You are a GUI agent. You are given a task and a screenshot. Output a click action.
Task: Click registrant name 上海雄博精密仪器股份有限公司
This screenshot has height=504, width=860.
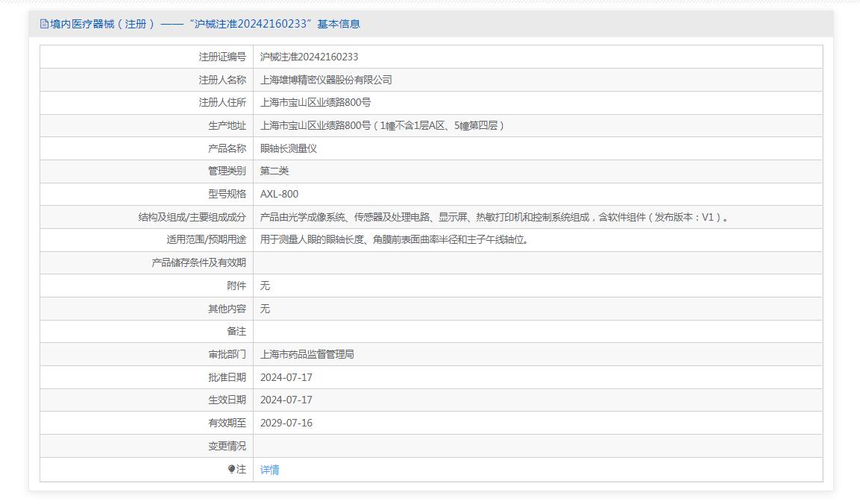[325, 80]
